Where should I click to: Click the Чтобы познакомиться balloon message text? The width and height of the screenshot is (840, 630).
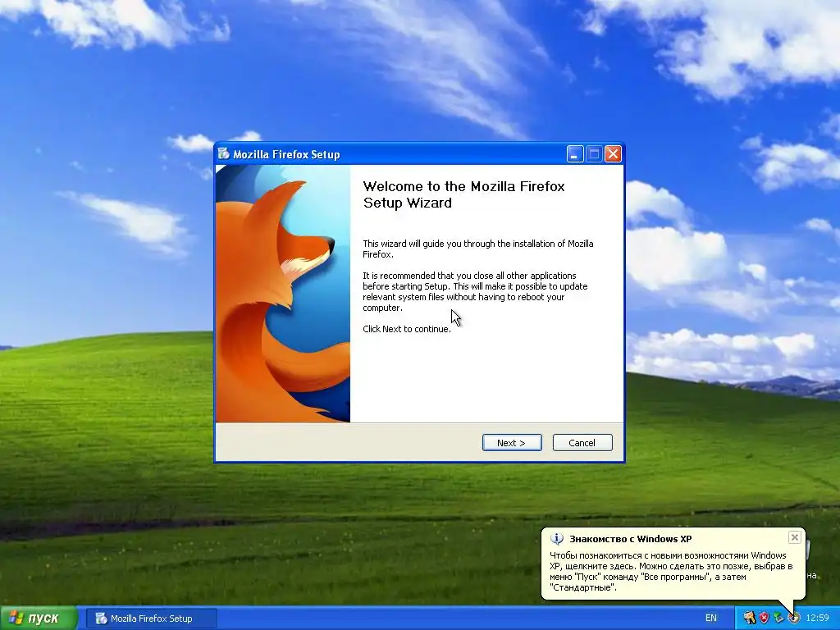[671, 571]
